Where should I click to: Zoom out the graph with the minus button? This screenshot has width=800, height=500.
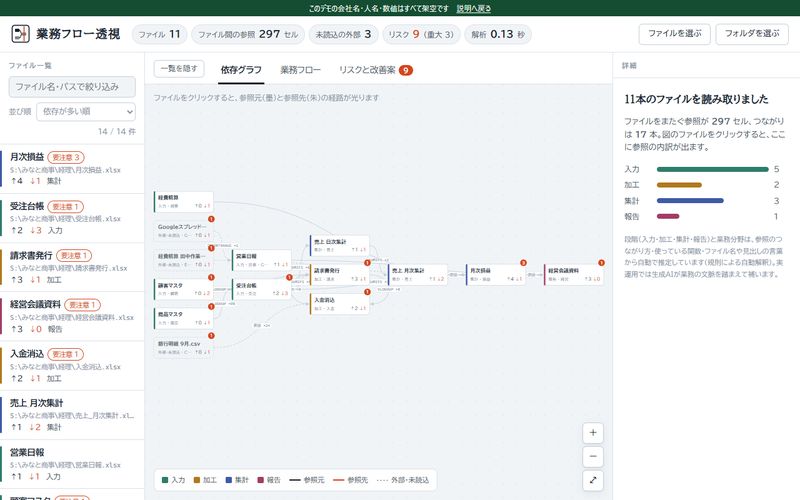tap(593, 457)
